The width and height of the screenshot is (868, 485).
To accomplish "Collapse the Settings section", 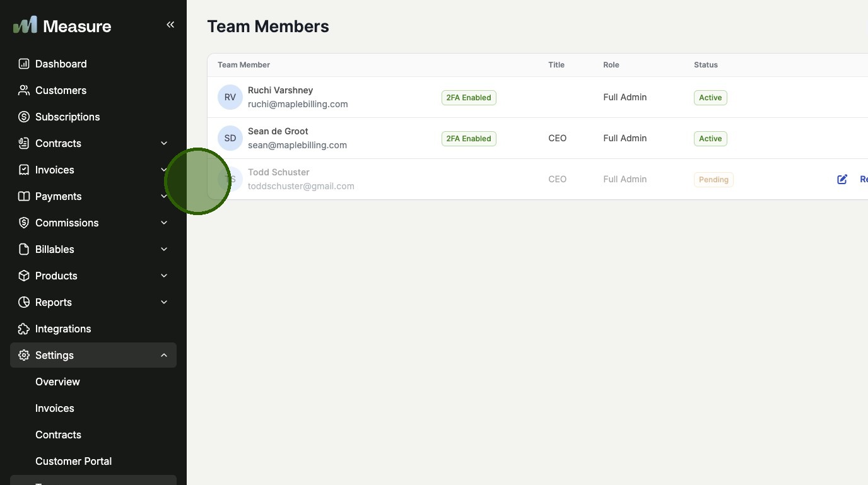I will [163, 355].
